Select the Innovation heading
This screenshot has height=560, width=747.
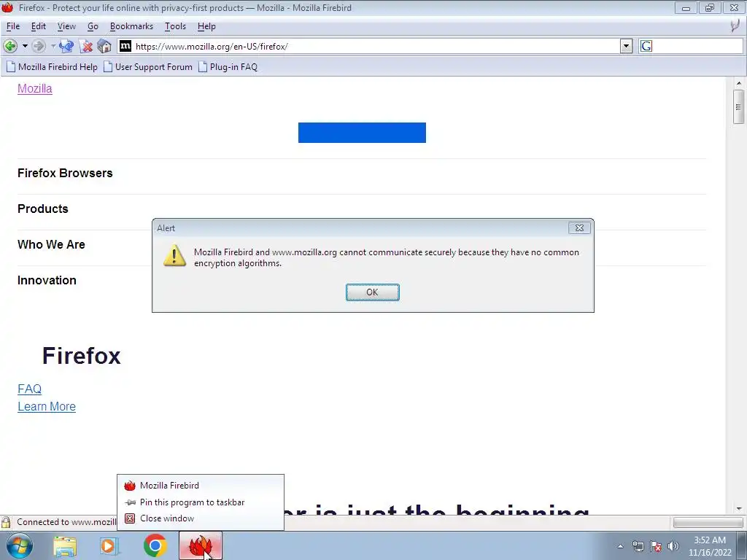pyautogui.click(x=47, y=280)
